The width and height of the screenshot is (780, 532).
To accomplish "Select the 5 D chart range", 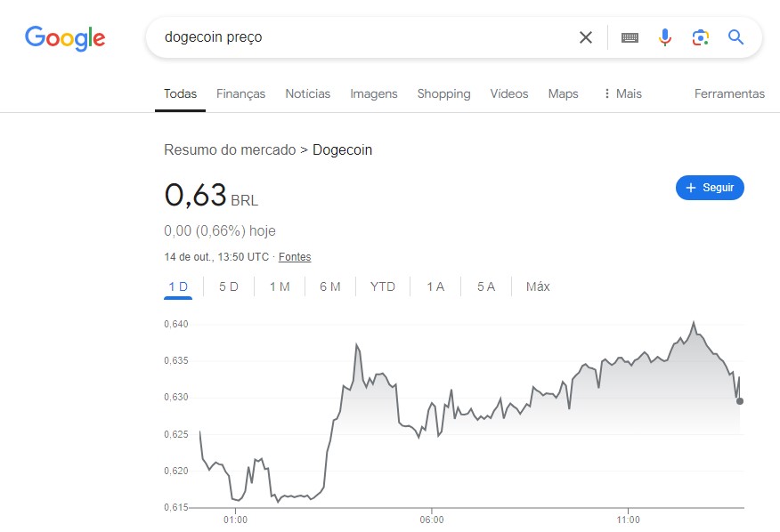I will [229, 286].
